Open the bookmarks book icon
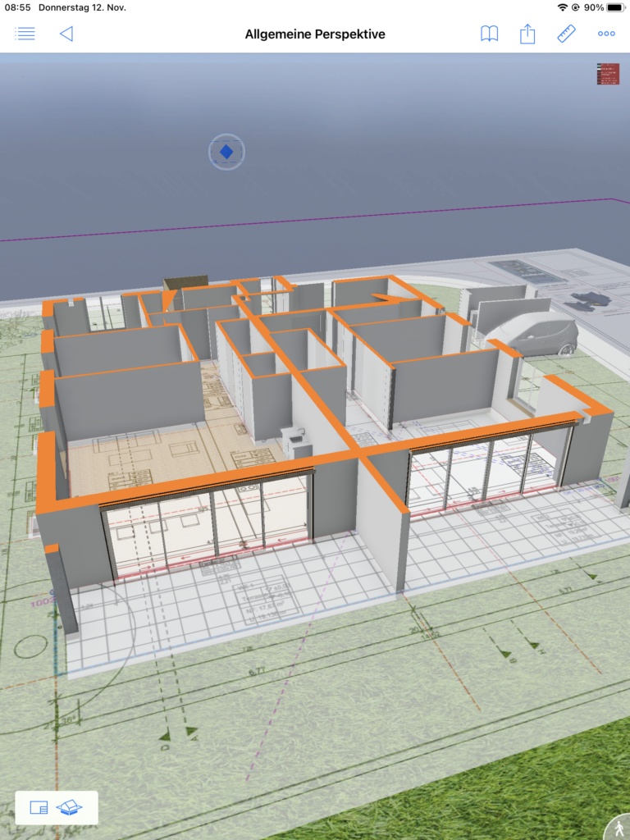 pyautogui.click(x=489, y=34)
